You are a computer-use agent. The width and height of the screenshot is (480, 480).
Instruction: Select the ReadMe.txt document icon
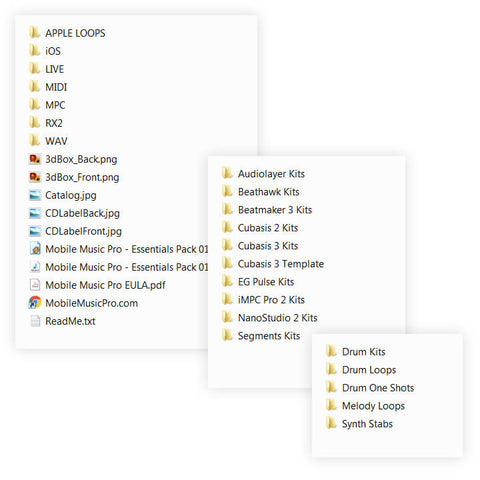pyautogui.click(x=35, y=321)
